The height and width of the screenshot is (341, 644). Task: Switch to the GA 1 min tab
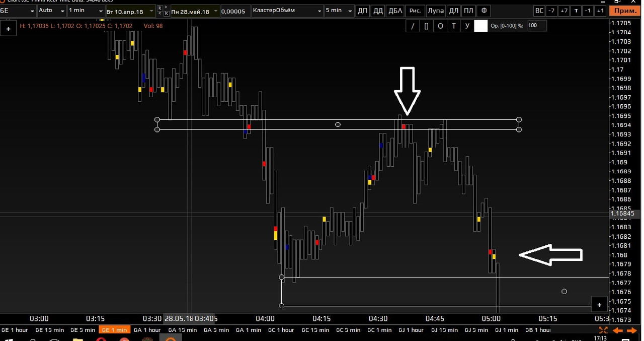(248, 330)
